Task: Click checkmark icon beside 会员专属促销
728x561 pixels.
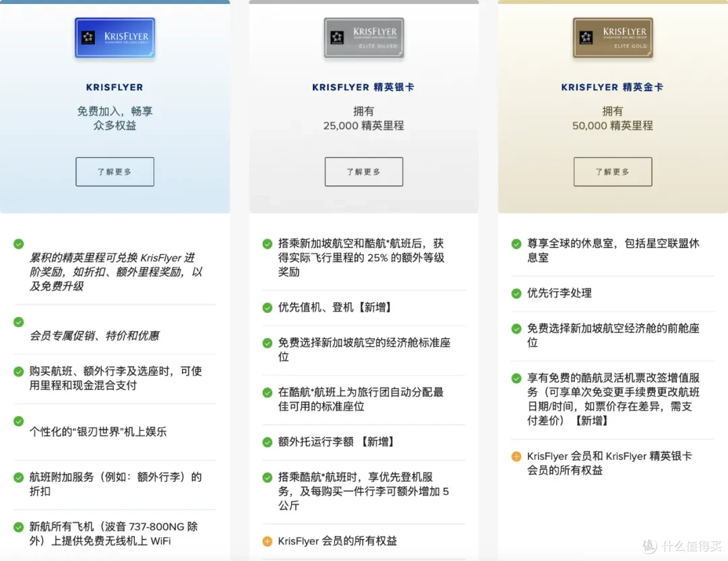Action: click(19, 322)
